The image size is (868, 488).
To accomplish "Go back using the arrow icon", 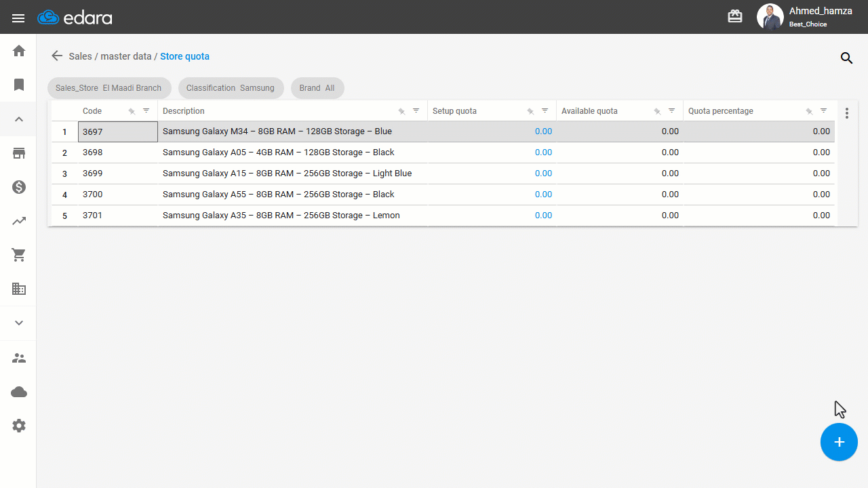I will [57, 56].
